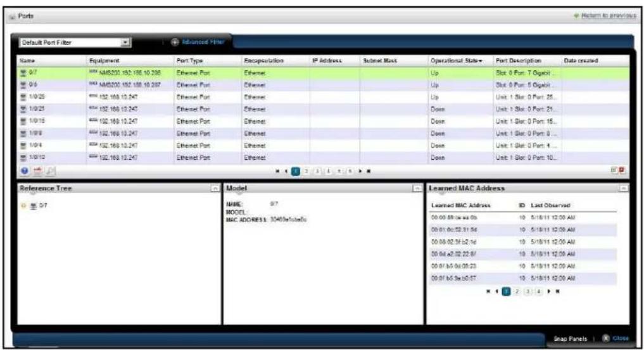Select MAC row 00:01:6c:52:31:5d
Viewport: 644px width, 351px height.
click(523, 229)
